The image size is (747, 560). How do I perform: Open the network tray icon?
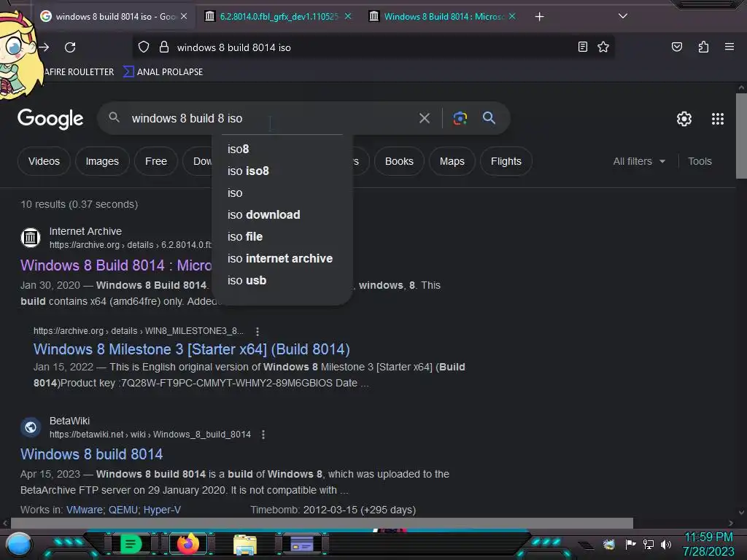tap(649, 544)
